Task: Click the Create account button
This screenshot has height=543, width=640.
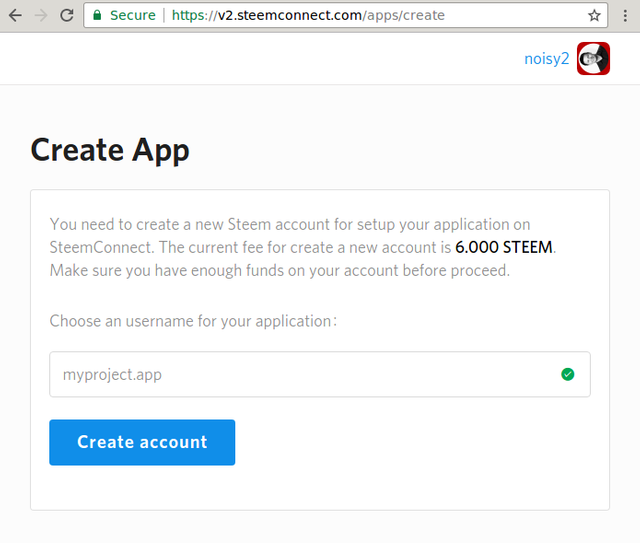Action: (142, 442)
